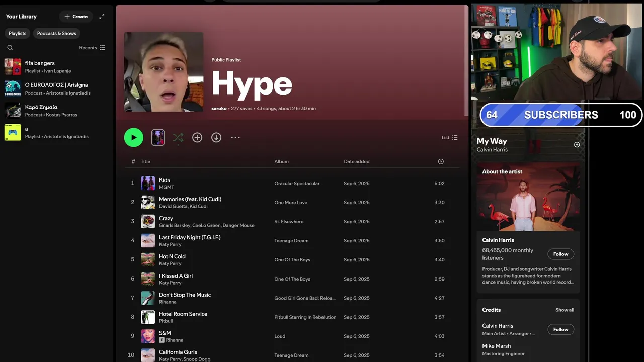Image resolution: width=644 pixels, height=362 pixels.
Task: Click the 5:02 duration of Kids
Action: 439,184
